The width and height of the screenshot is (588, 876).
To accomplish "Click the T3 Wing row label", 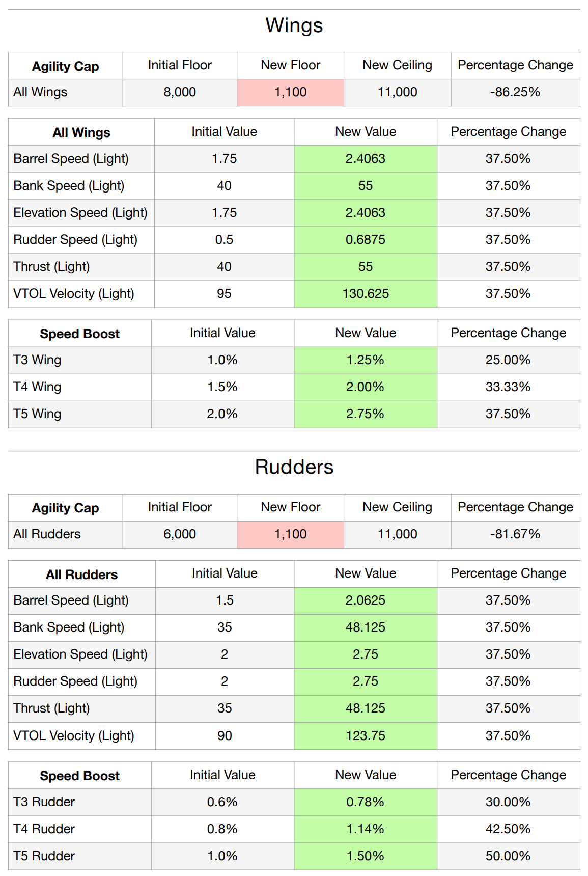I will tap(37, 360).
